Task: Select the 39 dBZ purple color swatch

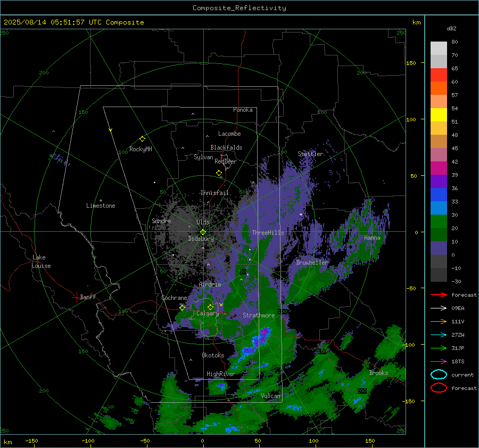Action: (x=439, y=181)
